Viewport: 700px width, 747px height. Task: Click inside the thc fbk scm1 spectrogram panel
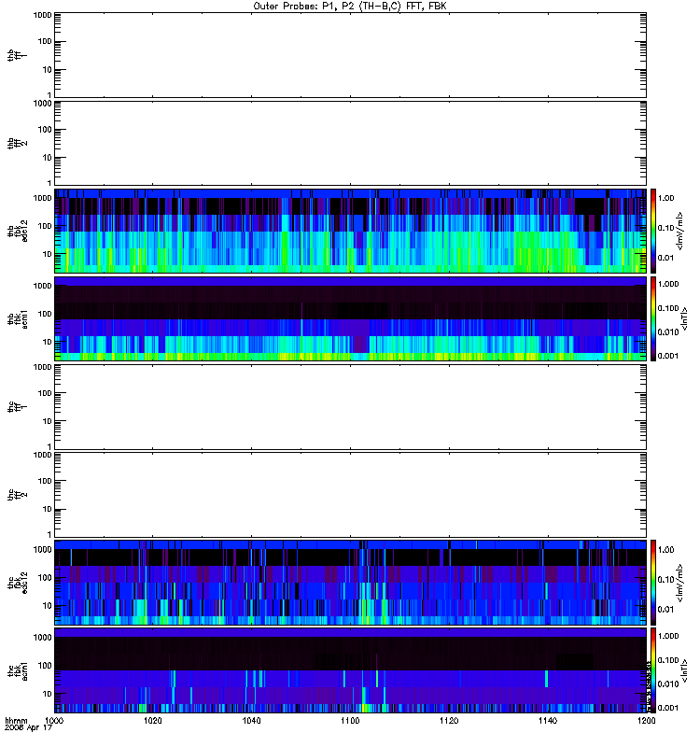351,670
